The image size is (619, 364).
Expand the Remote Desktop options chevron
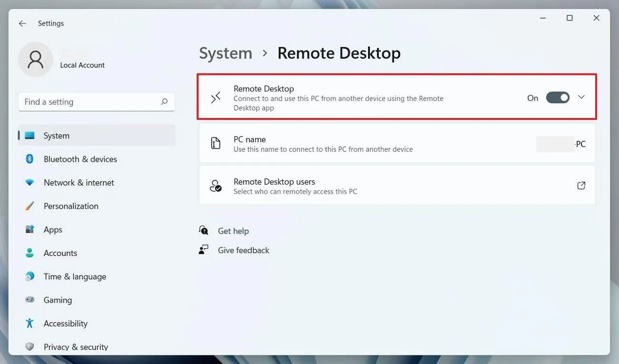[x=581, y=97]
